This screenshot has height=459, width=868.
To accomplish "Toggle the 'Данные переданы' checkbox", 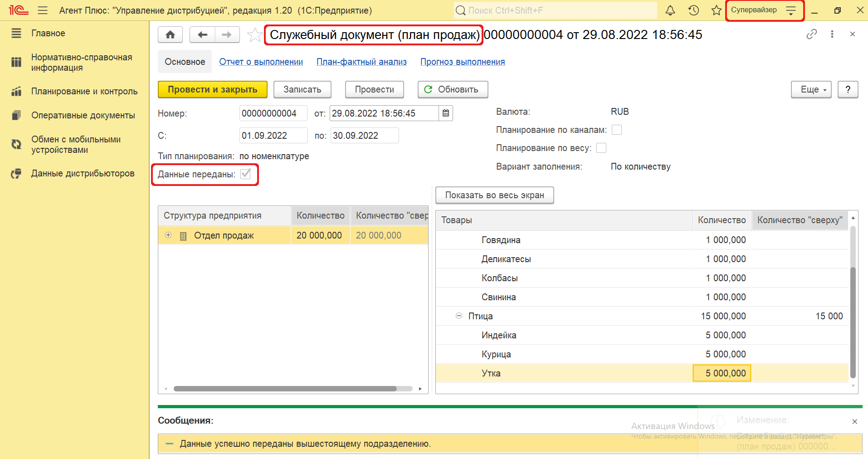I will point(245,174).
